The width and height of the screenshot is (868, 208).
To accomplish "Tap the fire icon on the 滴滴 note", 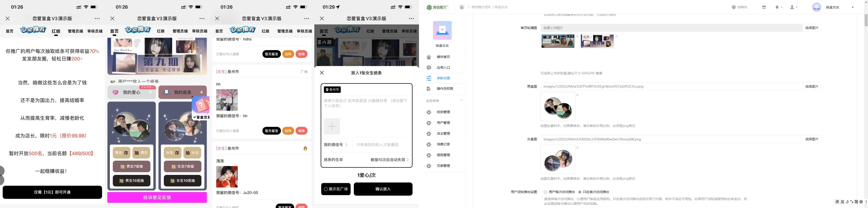I will coord(305,148).
